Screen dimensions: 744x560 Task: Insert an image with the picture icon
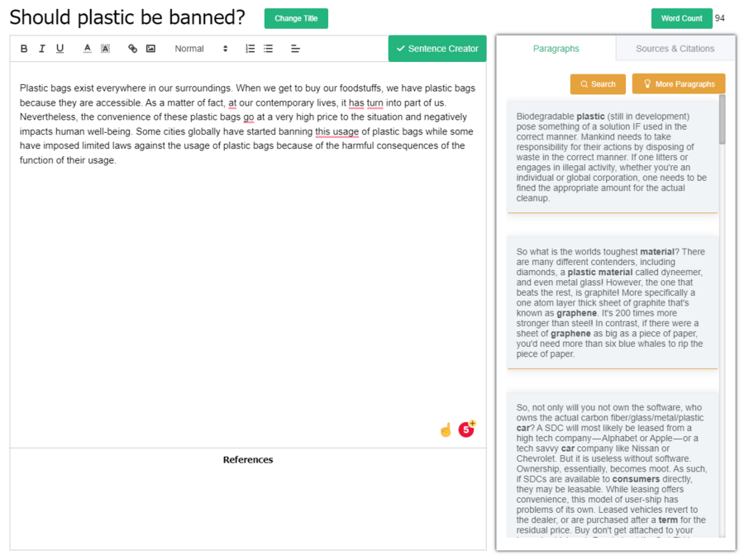(151, 49)
